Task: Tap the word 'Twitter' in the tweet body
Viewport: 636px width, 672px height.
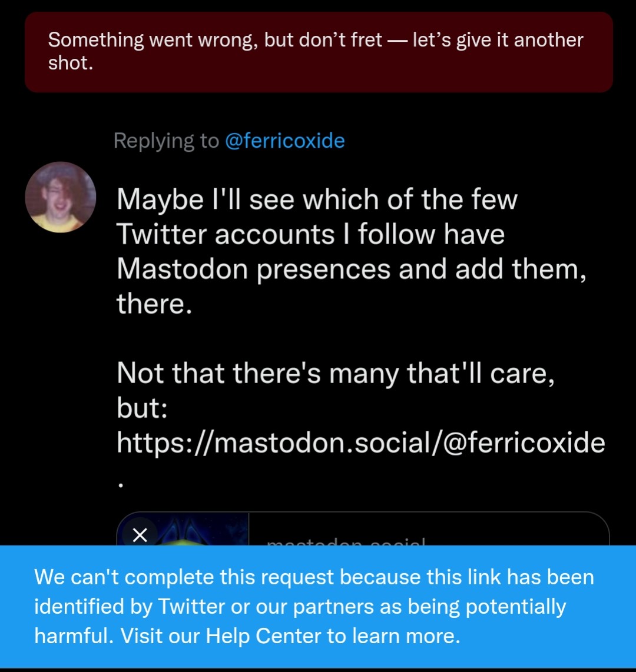Action: pyautogui.click(x=161, y=235)
